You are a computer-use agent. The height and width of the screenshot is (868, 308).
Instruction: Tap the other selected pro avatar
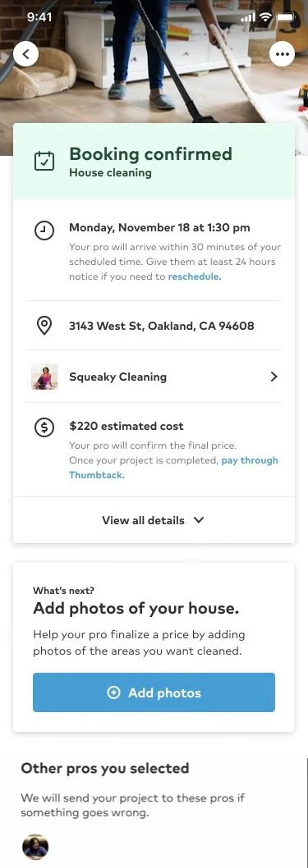pyautogui.click(x=35, y=847)
